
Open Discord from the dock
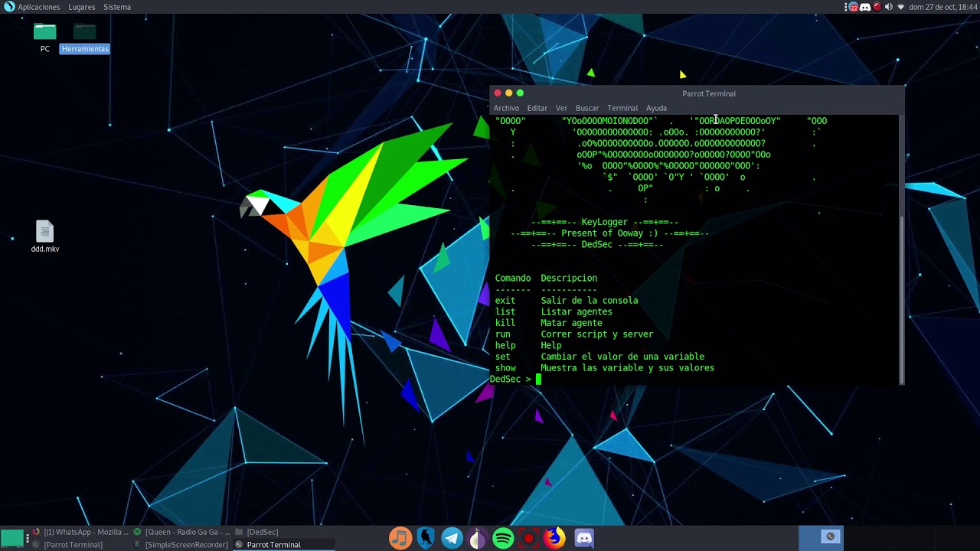click(584, 538)
